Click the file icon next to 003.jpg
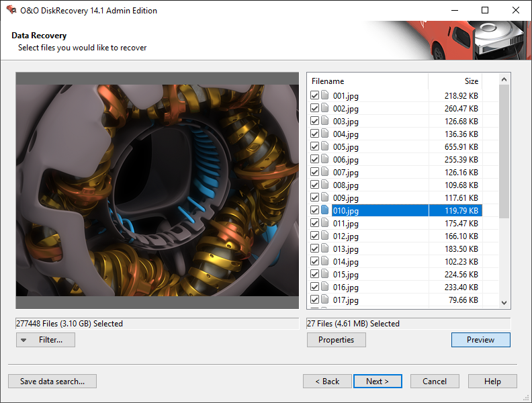 [326, 122]
